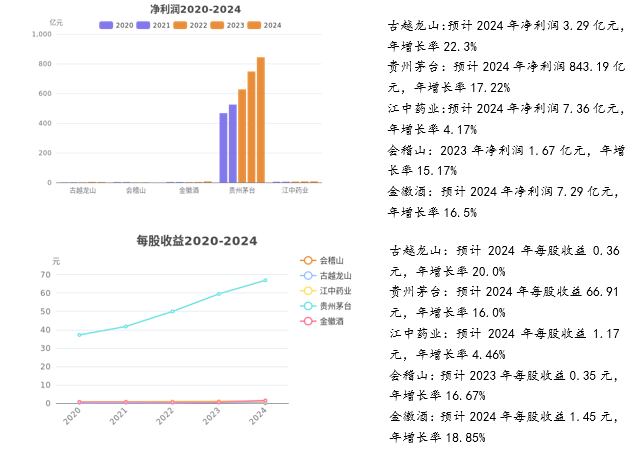Click the 江中药业 label on the bar chart axis
Screen dimensions: 636x455
[x=295, y=190]
